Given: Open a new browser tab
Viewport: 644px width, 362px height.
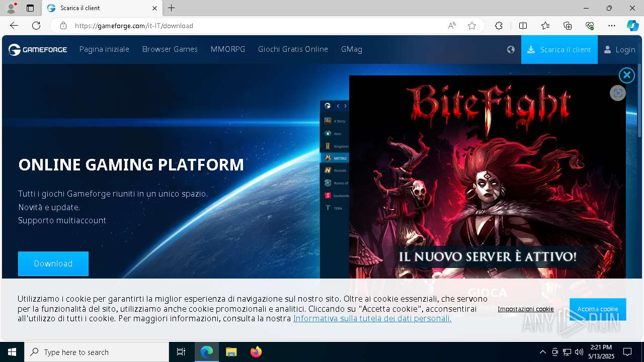Looking at the screenshot, I should coord(172,8).
